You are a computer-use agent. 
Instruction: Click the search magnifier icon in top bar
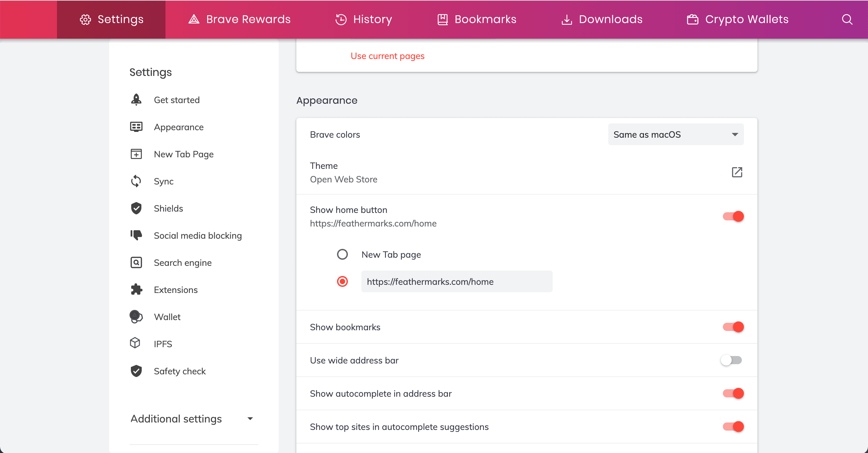[x=847, y=19]
